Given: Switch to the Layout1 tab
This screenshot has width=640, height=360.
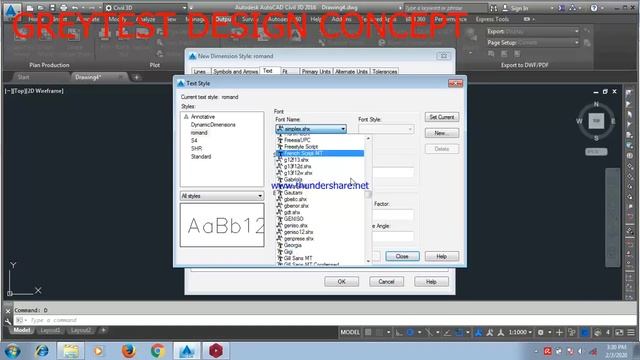Looking at the screenshot, I should pos(50,330).
